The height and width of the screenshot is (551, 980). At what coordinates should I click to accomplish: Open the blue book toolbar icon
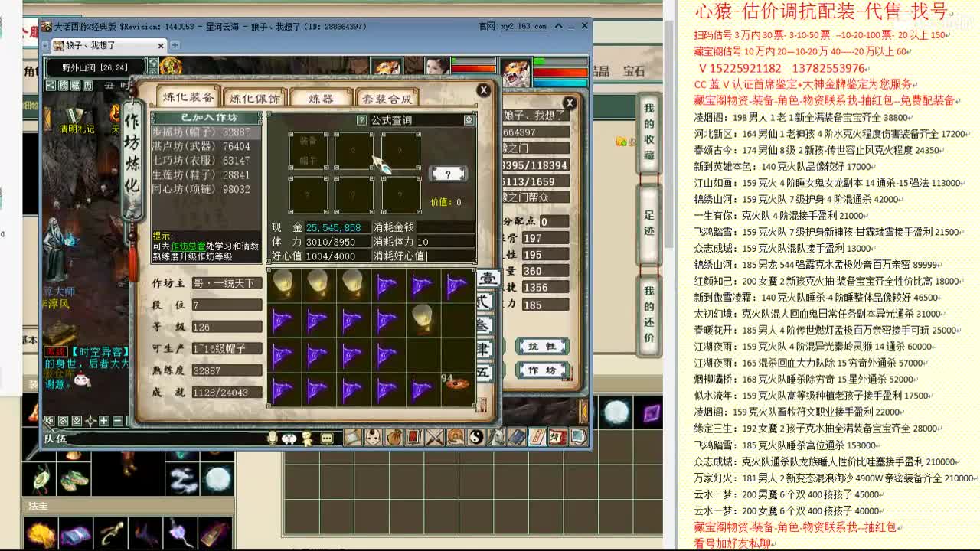point(518,437)
